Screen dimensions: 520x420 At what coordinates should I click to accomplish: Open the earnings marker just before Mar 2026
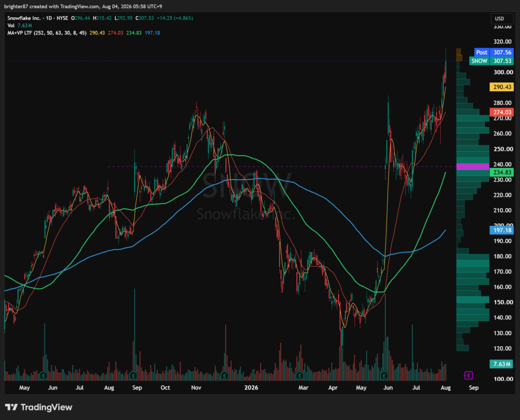coord(300,375)
